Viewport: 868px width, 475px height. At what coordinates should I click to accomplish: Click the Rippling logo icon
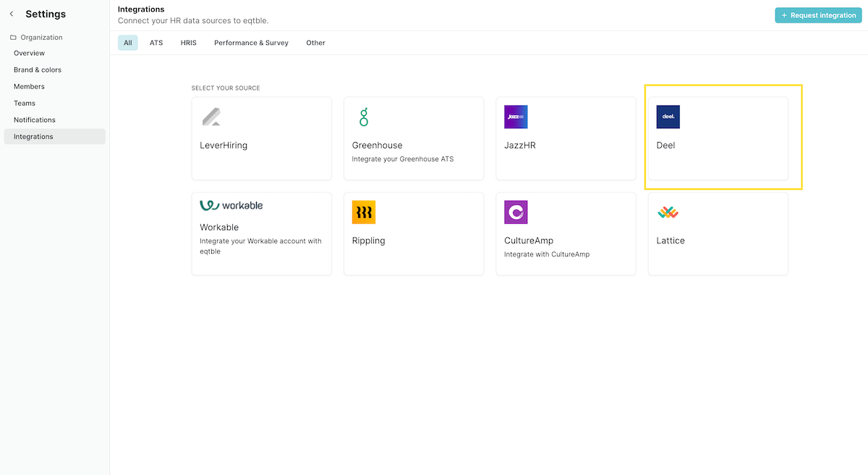click(364, 212)
